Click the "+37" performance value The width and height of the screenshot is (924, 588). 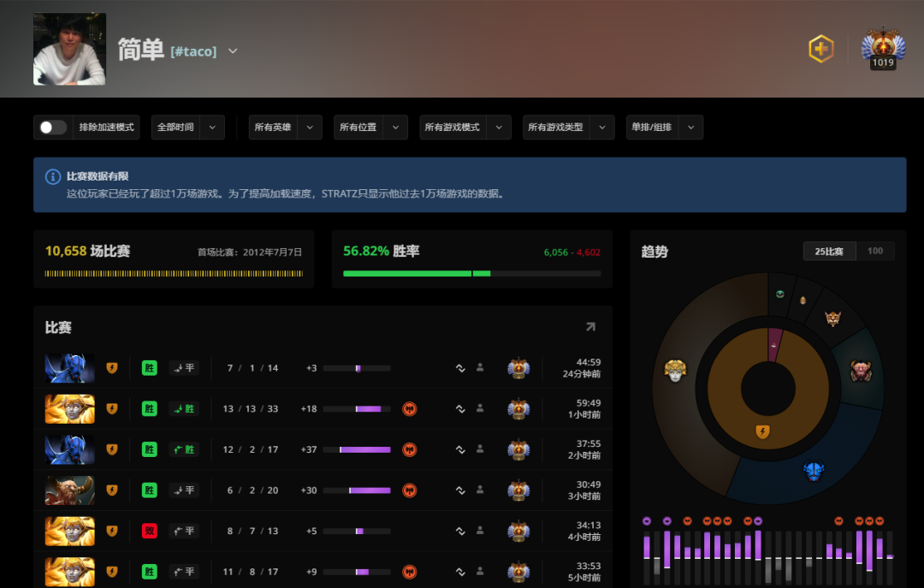[x=309, y=449]
